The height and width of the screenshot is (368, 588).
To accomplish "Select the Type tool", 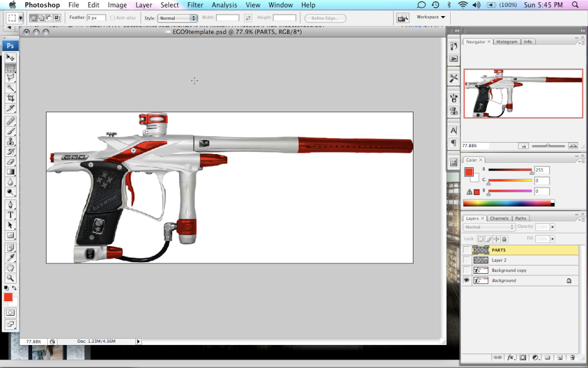I will pyautogui.click(x=10, y=215).
